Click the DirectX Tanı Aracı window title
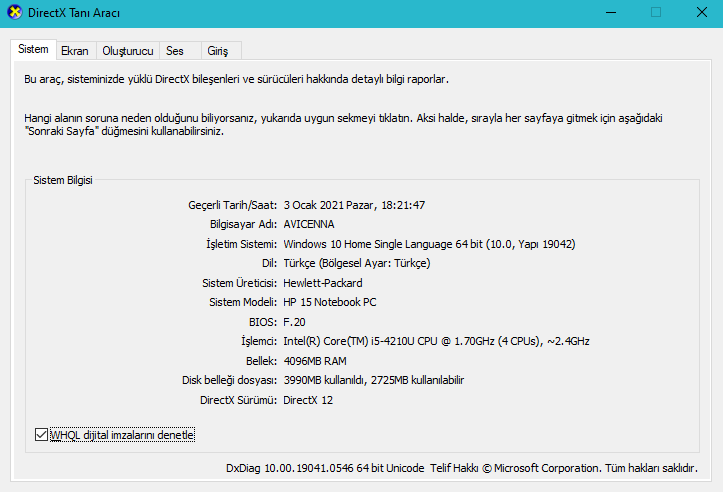Image resolution: width=723 pixels, height=492 pixels. tap(74, 13)
